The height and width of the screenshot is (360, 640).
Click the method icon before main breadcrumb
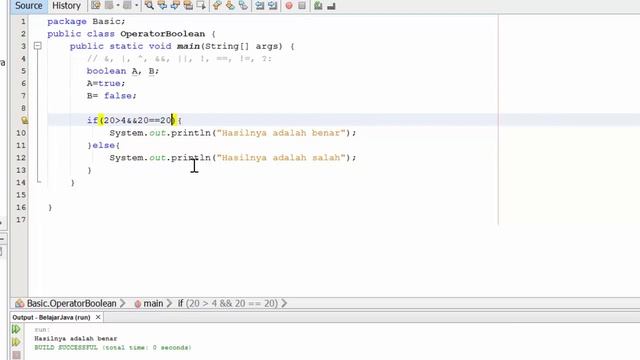(x=138, y=304)
